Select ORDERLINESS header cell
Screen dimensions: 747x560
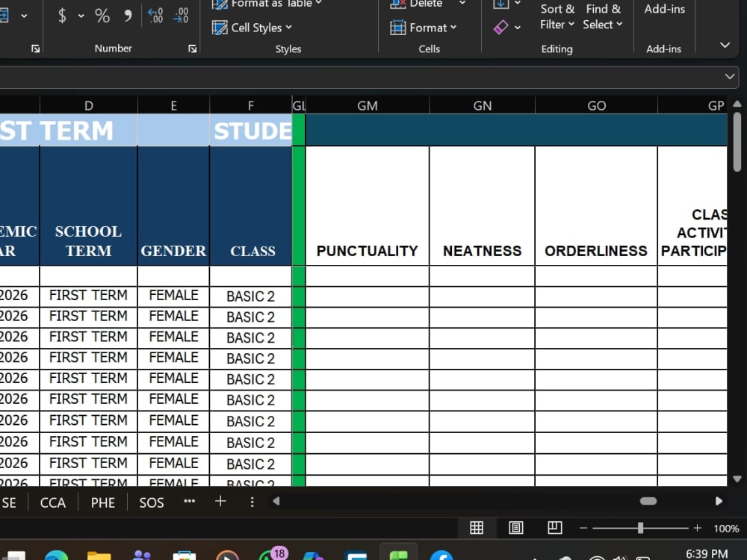(x=596, y=206)
